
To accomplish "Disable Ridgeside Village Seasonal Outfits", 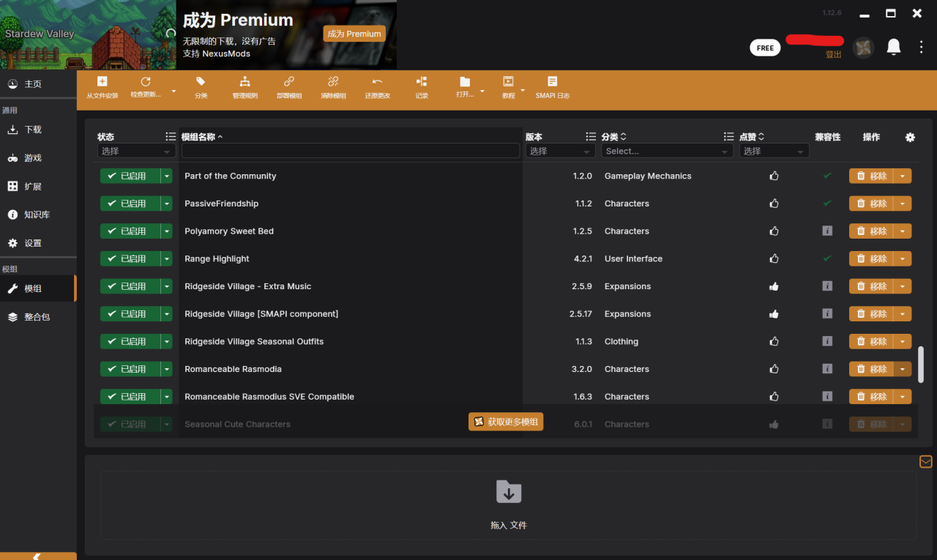I will coord(130,341).
